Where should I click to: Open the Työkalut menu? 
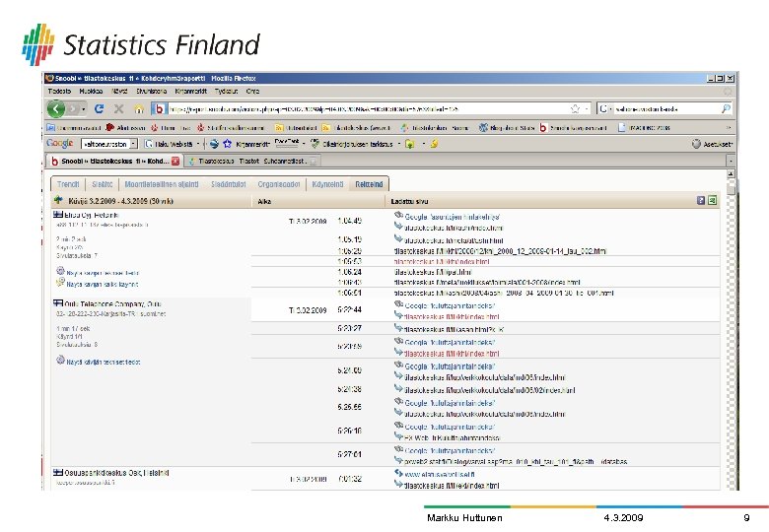[x=226, y=91]
